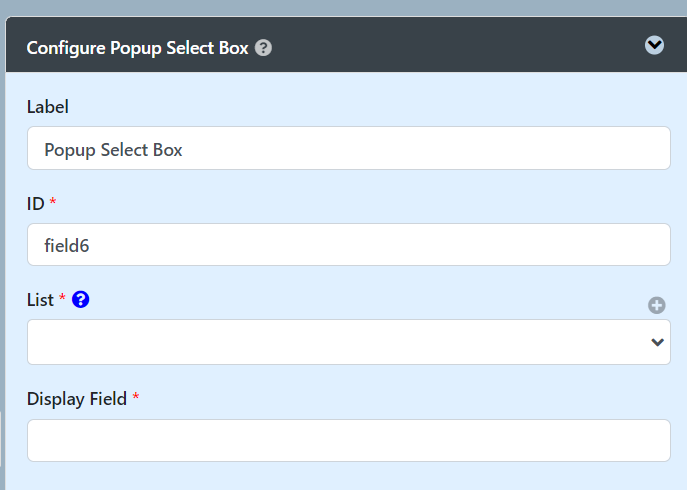
Task: Click the red asterisk beside Display Field
Action: pyautogui.click(x=136, y=397)
